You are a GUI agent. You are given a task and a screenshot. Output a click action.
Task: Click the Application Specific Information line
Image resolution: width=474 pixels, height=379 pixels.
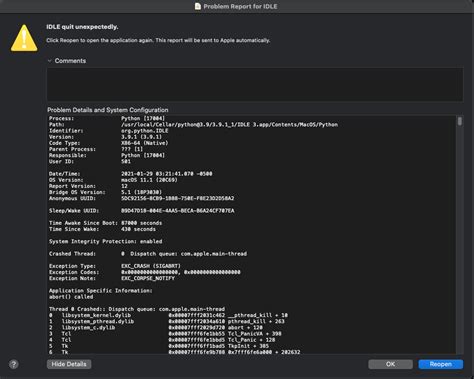point(100,291)
